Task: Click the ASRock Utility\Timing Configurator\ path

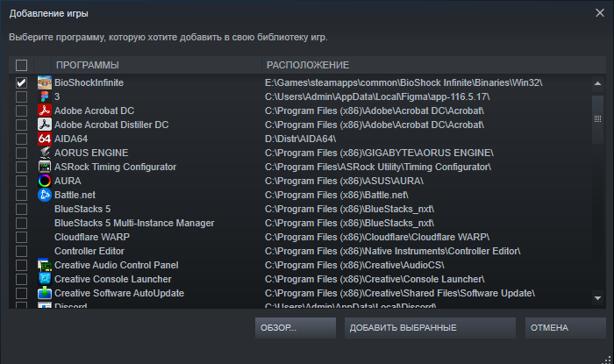Action: [378, 167]
